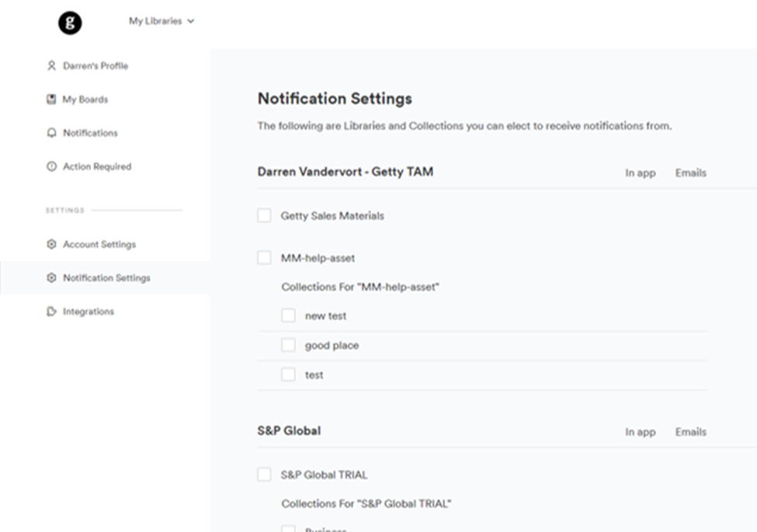Screen dimensions: 757x532
Task: Click 'Emails' column under S&P Global
Action: coord(691,432)
